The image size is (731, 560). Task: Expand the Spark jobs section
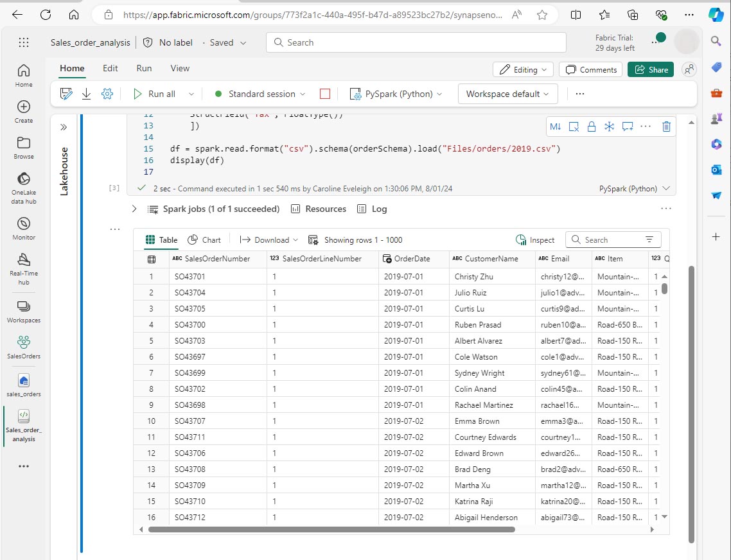134,209
